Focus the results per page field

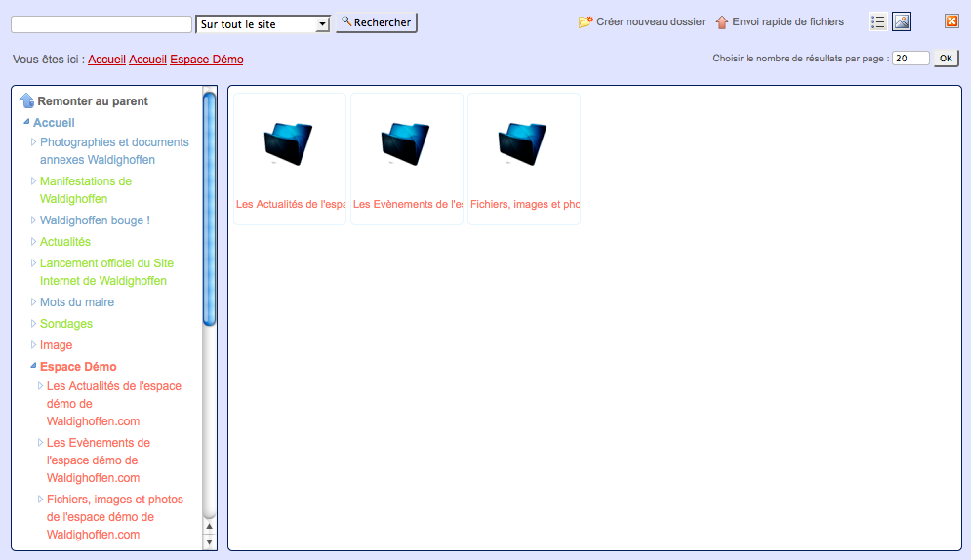pyautogui.click(x=910, y=59)
